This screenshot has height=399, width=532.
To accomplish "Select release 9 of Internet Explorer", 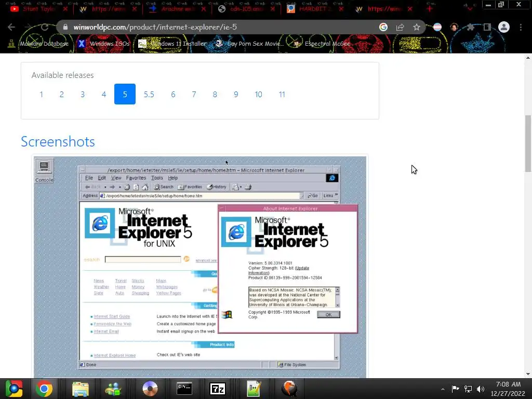I will pos(236,95).
